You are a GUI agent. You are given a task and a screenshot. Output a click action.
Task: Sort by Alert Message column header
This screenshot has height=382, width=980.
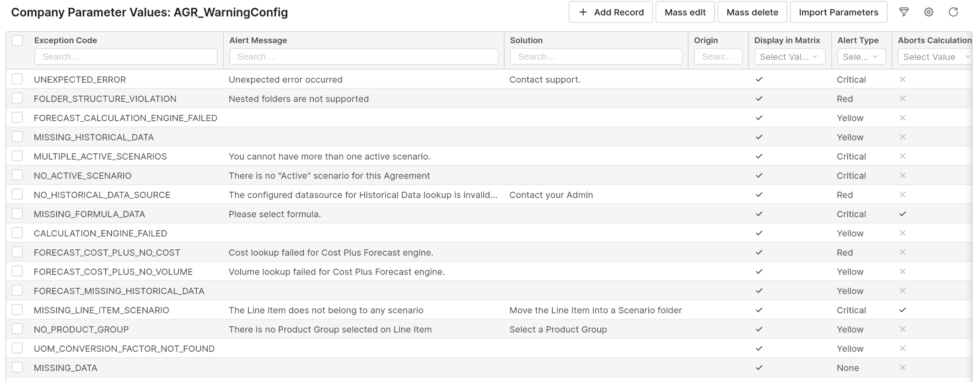click(258, 40)
